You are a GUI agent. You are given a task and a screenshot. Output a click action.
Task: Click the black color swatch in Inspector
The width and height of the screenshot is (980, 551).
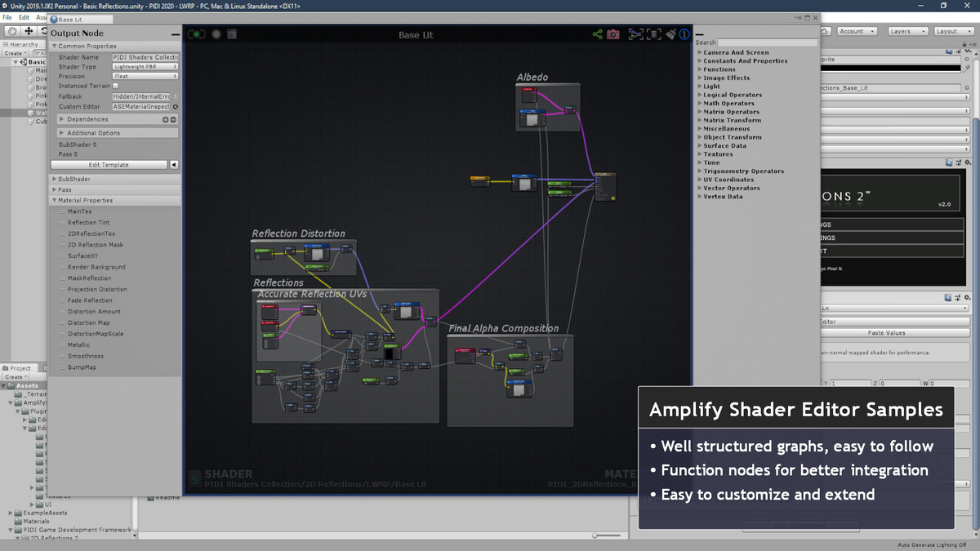click(889, 69)
